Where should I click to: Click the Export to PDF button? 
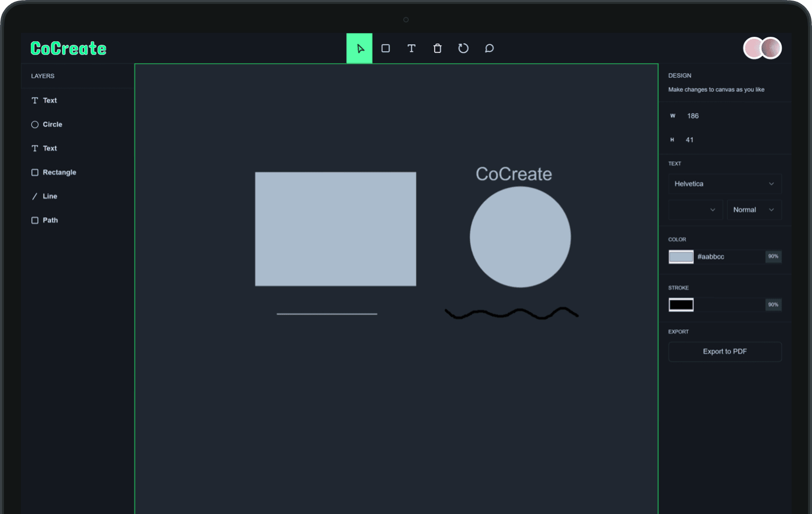(x=725, y=352)
